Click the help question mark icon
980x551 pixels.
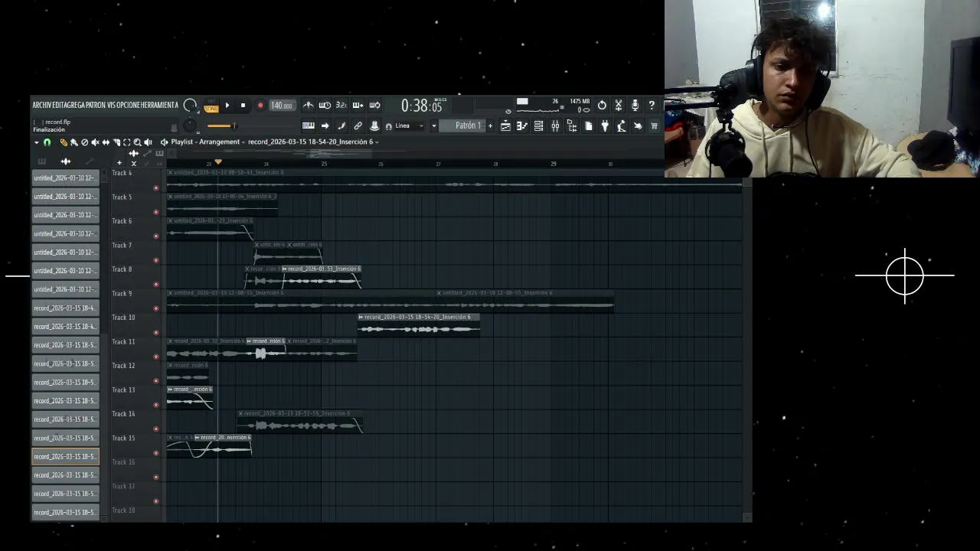click(x=652, y=106)
